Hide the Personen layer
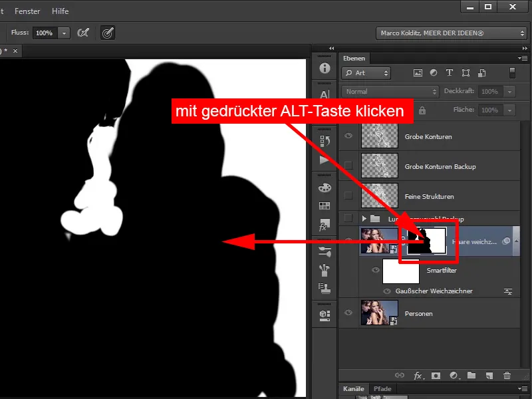Image resolution: width=532 pixels, height=399 pixels. (x=348, y=313)
